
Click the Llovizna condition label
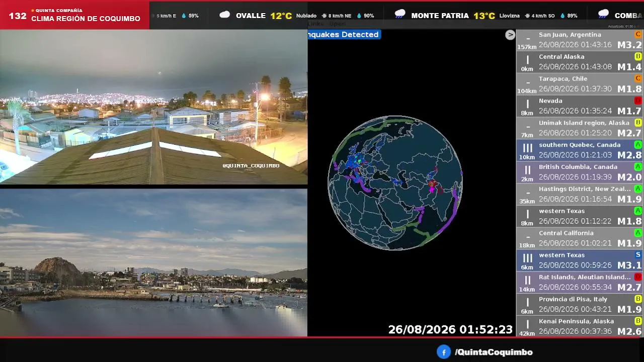click(x=510, y=16)
